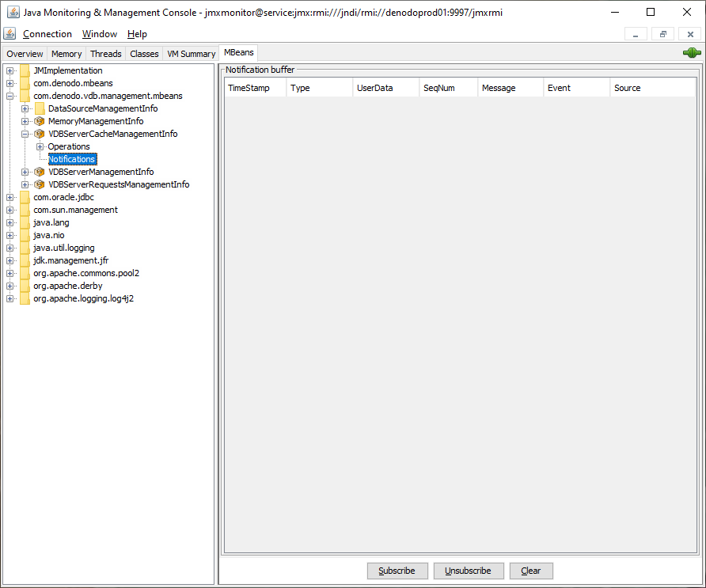Switch to the Memory tab

[x=66, y=54]
